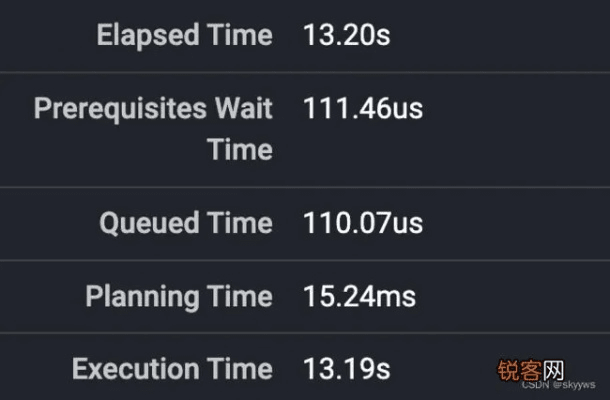Select the 13.19s execution value
Screen dimensions: 610x400
[x=346, y=369]
